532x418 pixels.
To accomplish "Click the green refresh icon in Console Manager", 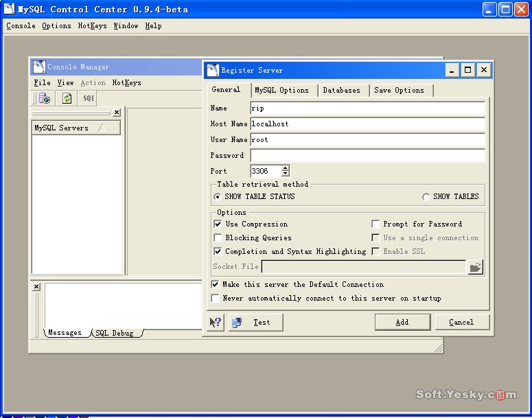I will (x=67, y=98).
